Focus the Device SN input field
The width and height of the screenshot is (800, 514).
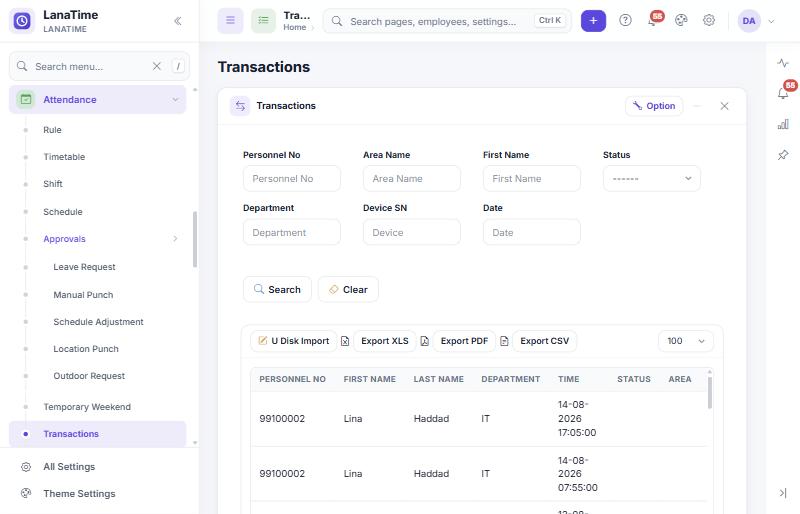click(412, 232)
